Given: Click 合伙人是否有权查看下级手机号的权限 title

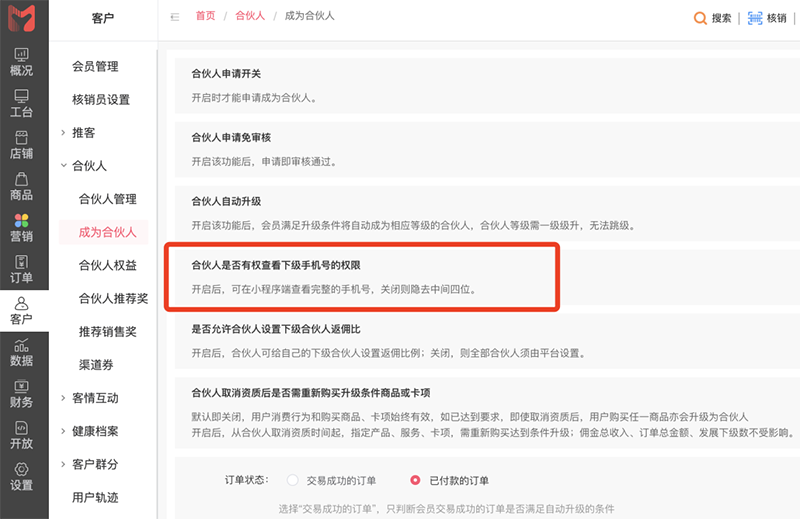Looking at the screenshot, I should click(x=276, y=265).
